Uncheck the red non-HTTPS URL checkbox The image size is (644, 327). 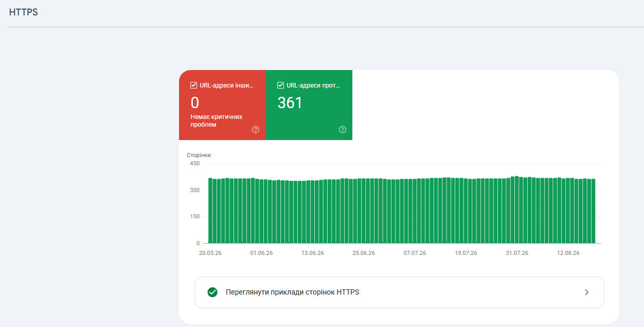[194, 85]
